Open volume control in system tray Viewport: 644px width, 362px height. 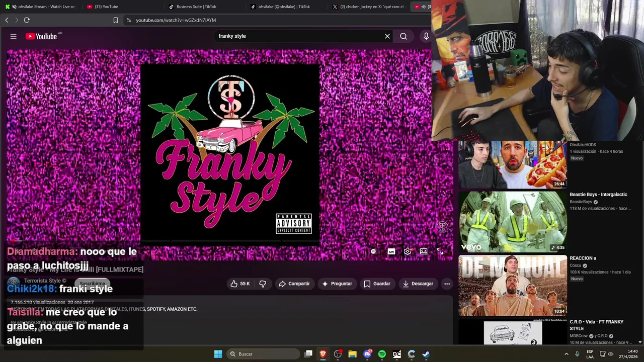pyautogui.click(x=610, y=354)
